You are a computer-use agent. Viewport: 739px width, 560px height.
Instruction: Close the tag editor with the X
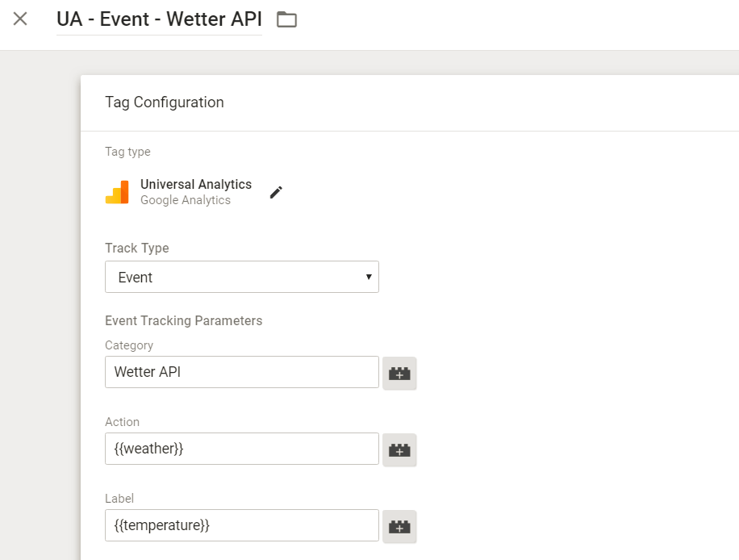(20, 19)
